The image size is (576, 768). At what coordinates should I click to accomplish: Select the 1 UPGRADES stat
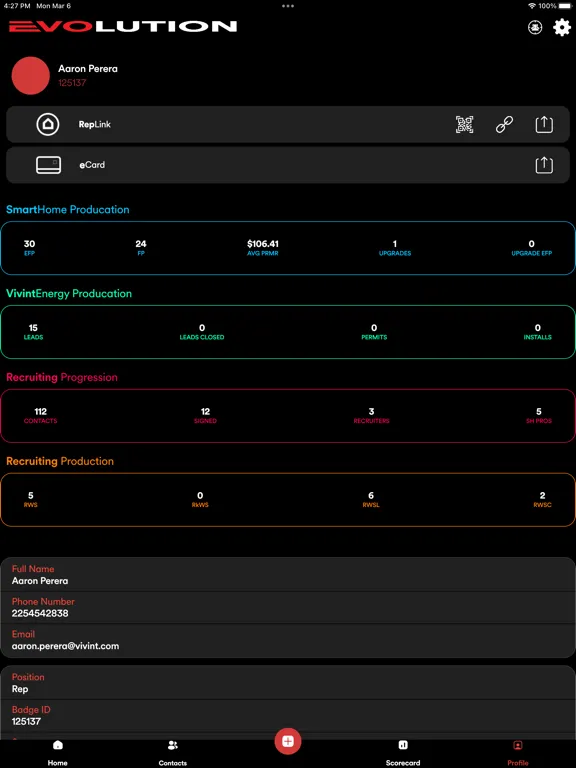pyautogui.click(x=395, y=248)
